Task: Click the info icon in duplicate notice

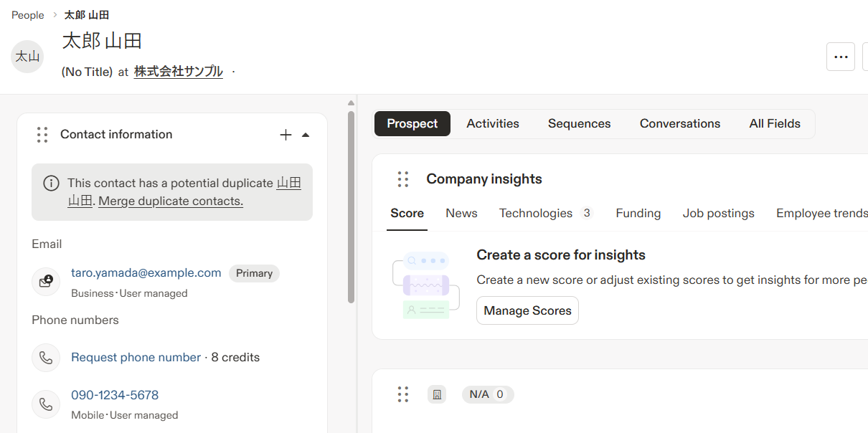Action: (51, 184)
